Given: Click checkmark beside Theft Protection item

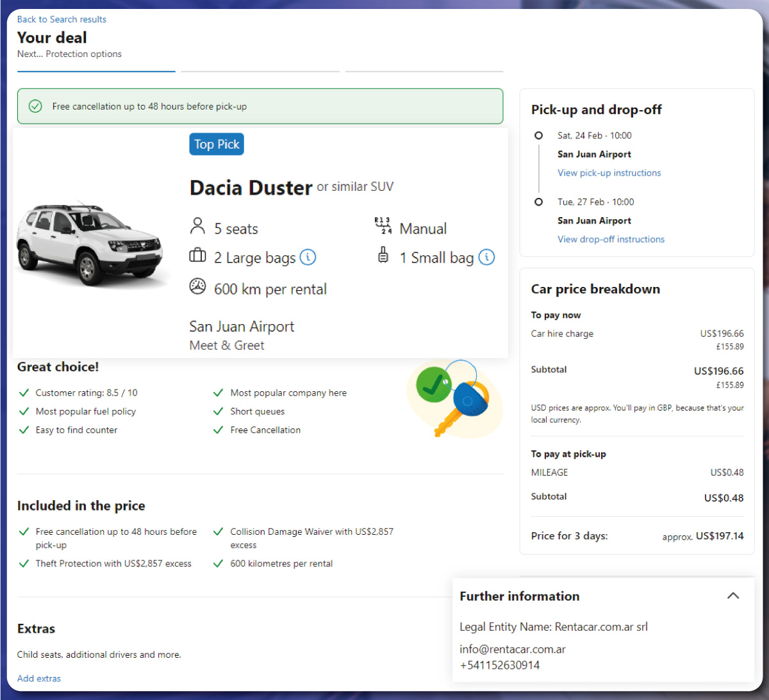Looking at the screenshot, I should click(24, 564).
